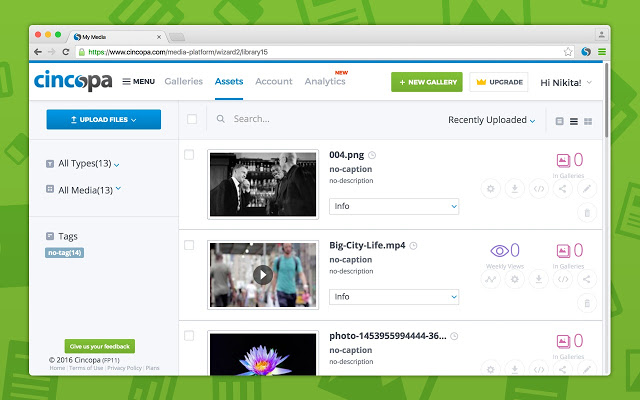Open the Home footer link

point(57,368)
